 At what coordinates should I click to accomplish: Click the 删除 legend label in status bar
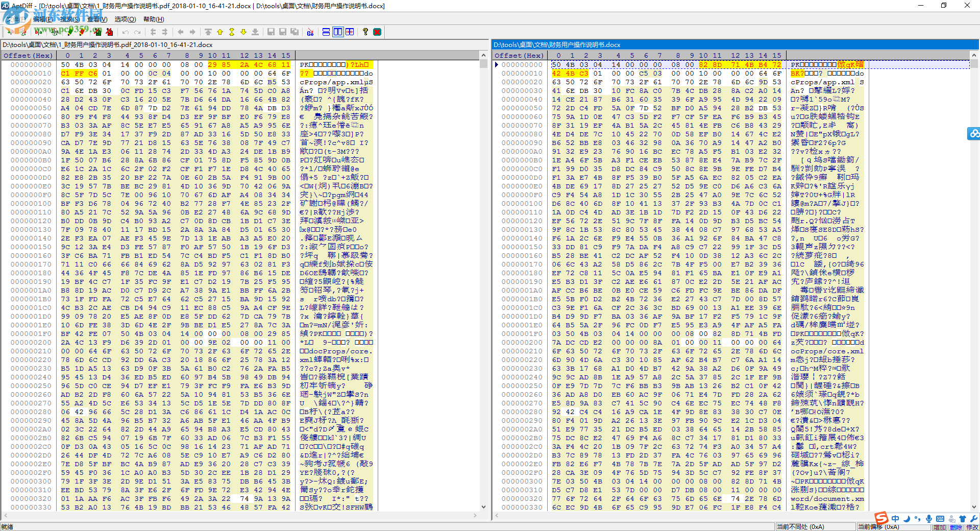tap(956, 527)
